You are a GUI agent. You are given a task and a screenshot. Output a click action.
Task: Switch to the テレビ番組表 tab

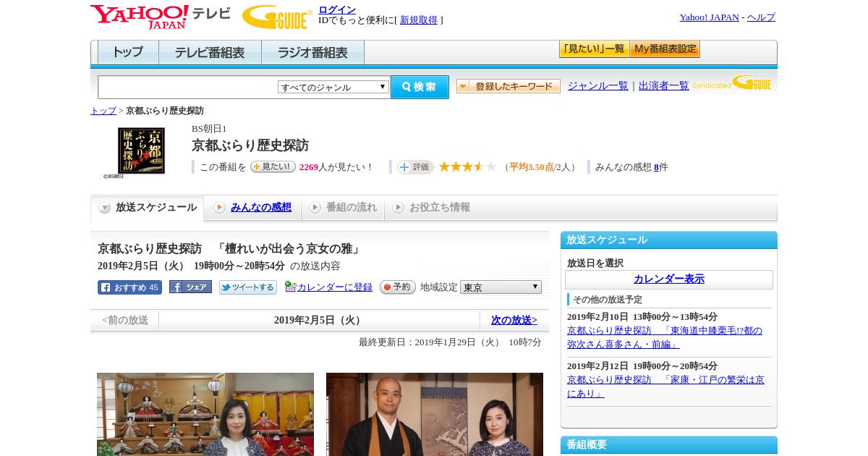pos(210,53)
